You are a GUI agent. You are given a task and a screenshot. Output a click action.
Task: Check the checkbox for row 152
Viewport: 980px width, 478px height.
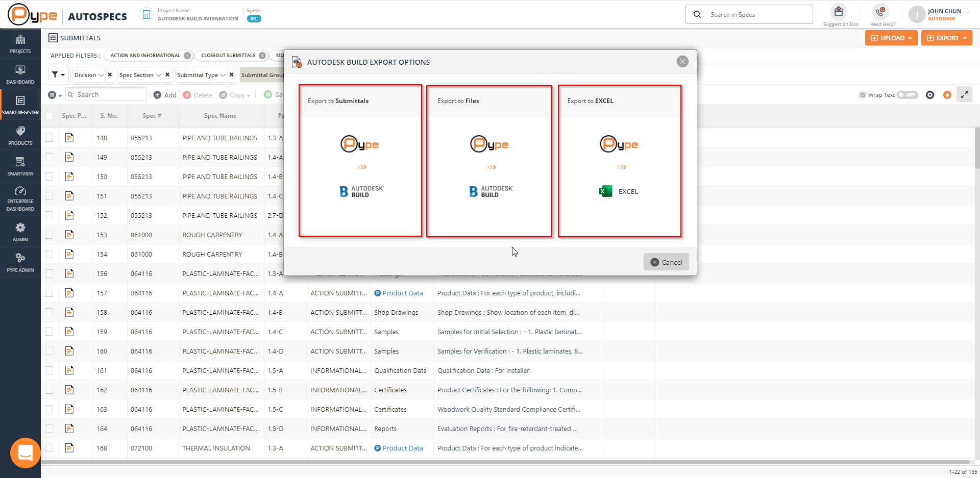click(x=49, y=215)
